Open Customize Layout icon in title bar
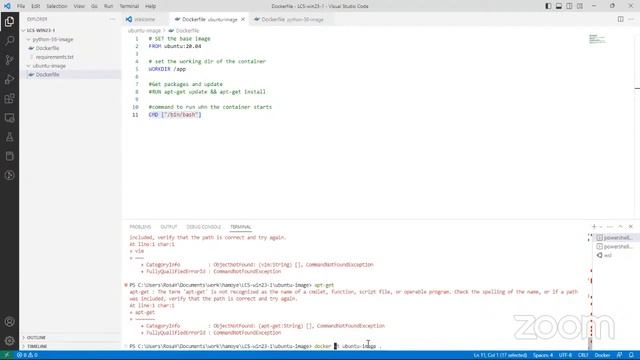Image resolution: width=640 pixels, height=360 pixels. [580, 6]
